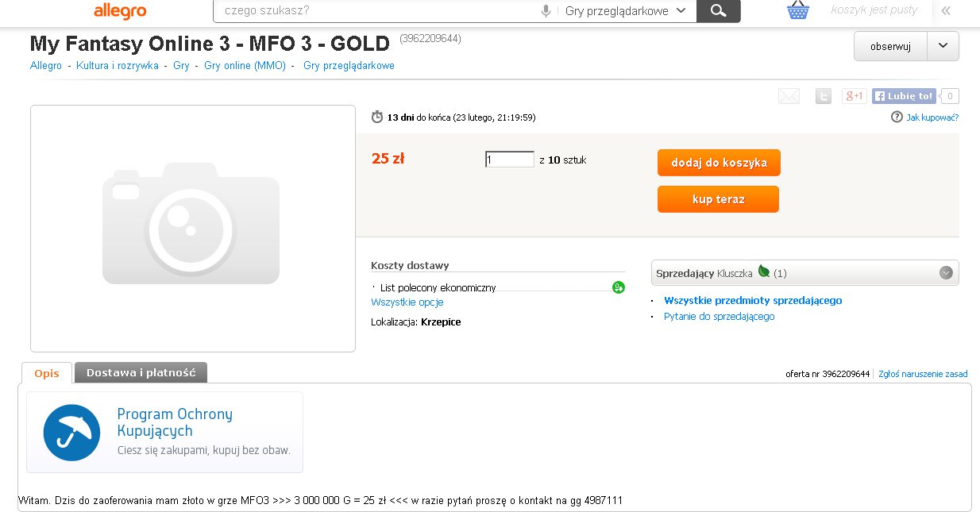Expand the 'obserwuj' dropdown arrow

tap(943, 46)
